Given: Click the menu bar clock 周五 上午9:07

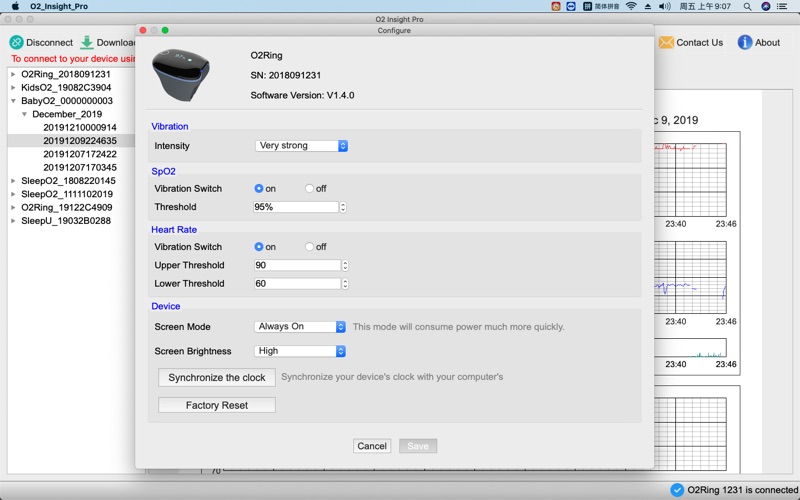Looking at the screenshot, I should click(x=705, y=6).
